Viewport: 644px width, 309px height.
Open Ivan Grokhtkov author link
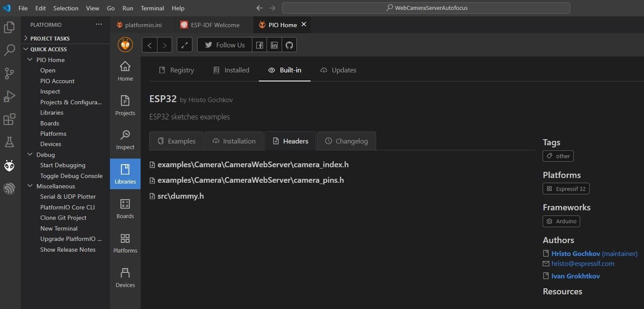(x=575, y=276)
